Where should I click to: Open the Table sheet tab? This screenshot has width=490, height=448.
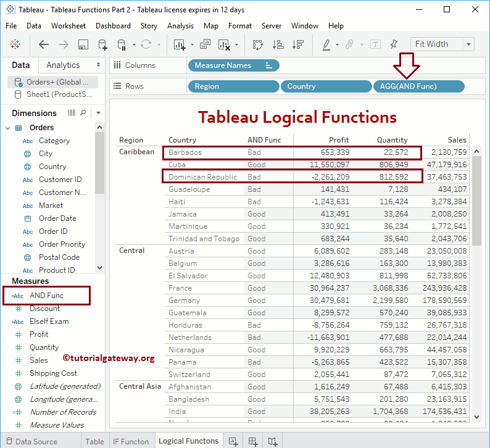point(94,441)
